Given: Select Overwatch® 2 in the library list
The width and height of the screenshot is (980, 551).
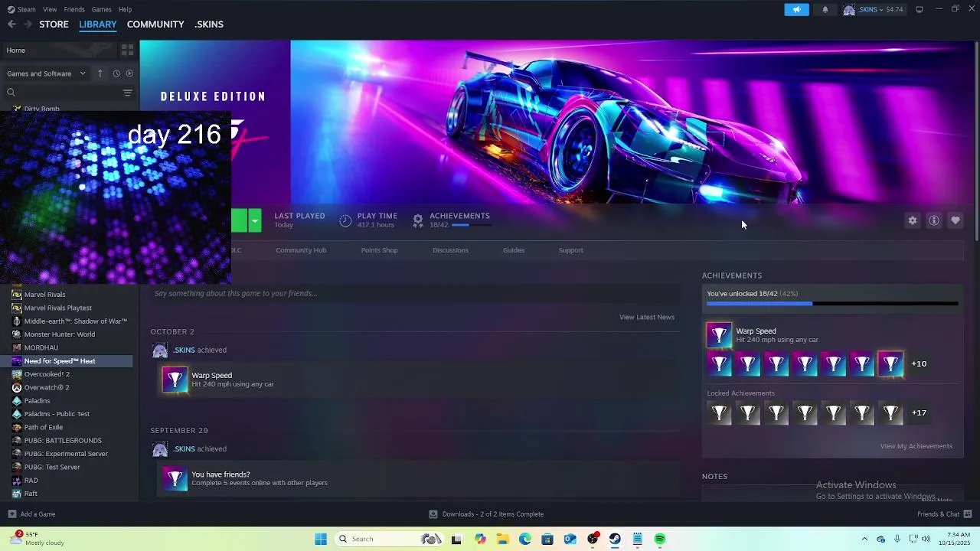Looking at the screenshot, I should pos(47,387).
